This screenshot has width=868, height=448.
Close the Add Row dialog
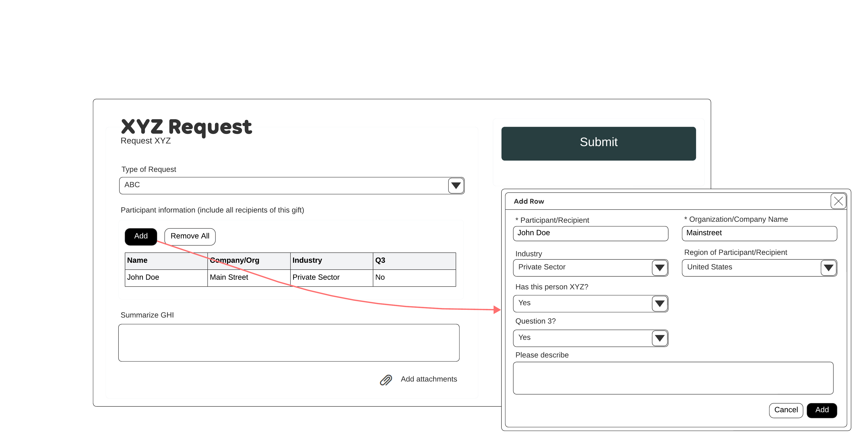point(838,201)
